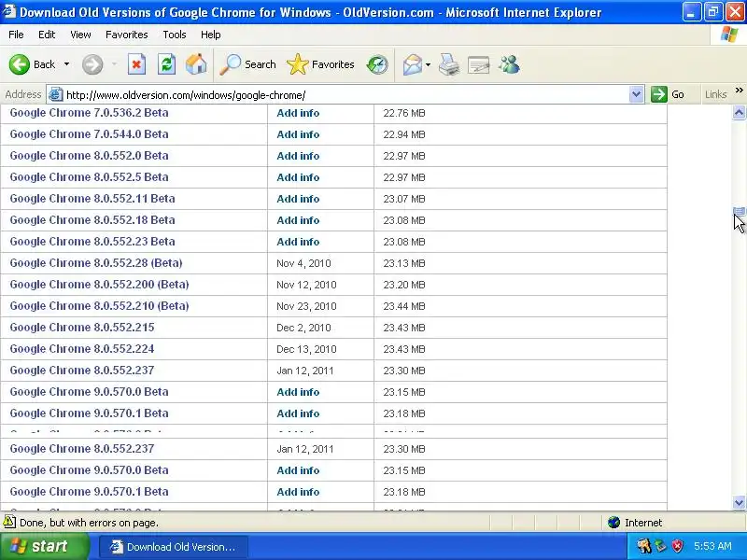The height and width of the screenshot is (560, 747).
Task: Click Add info for Chrome 7.0.544.0 Beta
Action: pos(298,134)
